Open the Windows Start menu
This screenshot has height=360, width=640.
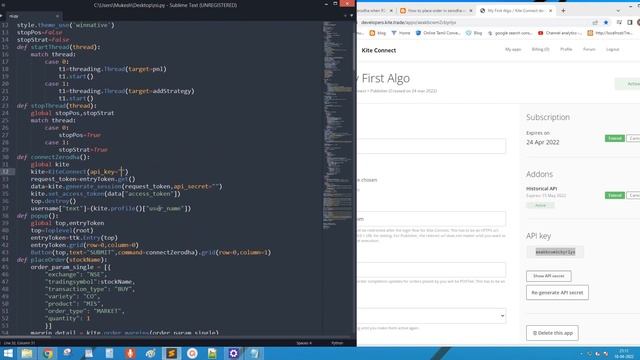coord(8,353)
